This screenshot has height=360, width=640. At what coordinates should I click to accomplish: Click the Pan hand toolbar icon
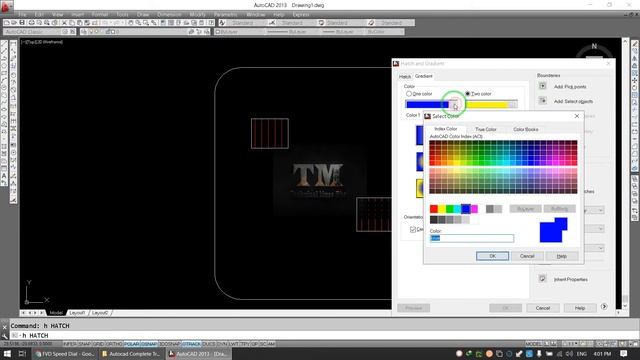131,23
